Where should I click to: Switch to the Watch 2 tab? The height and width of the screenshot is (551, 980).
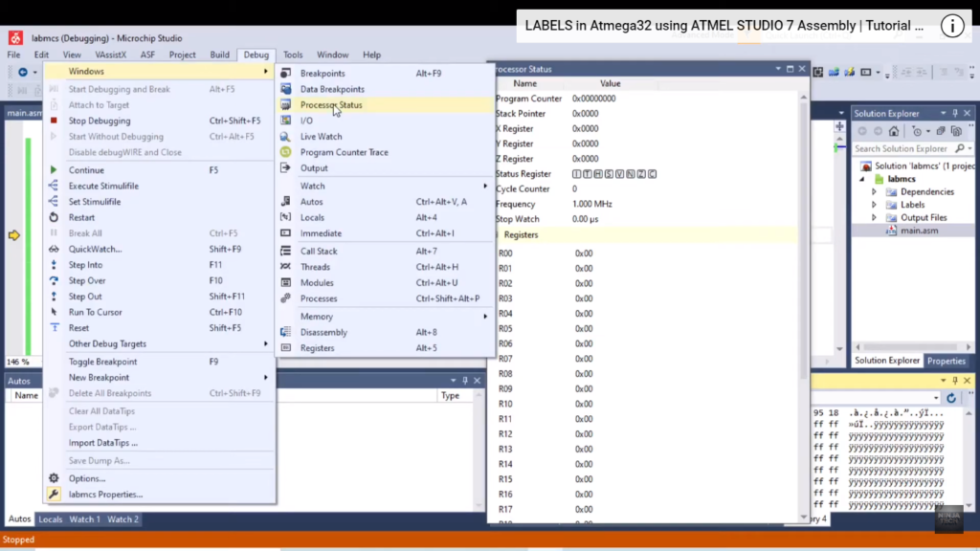122,519
